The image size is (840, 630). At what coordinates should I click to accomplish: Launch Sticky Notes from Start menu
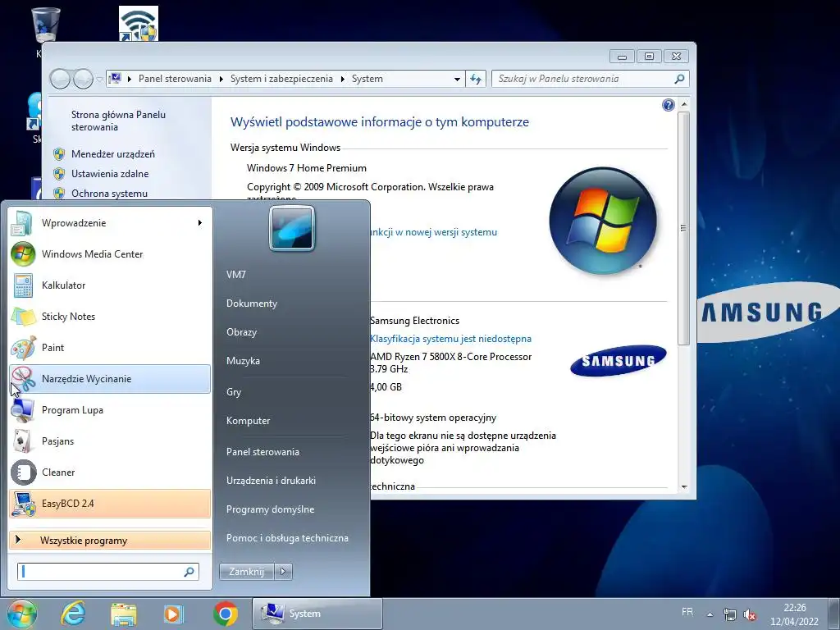[x=110, y=317]
